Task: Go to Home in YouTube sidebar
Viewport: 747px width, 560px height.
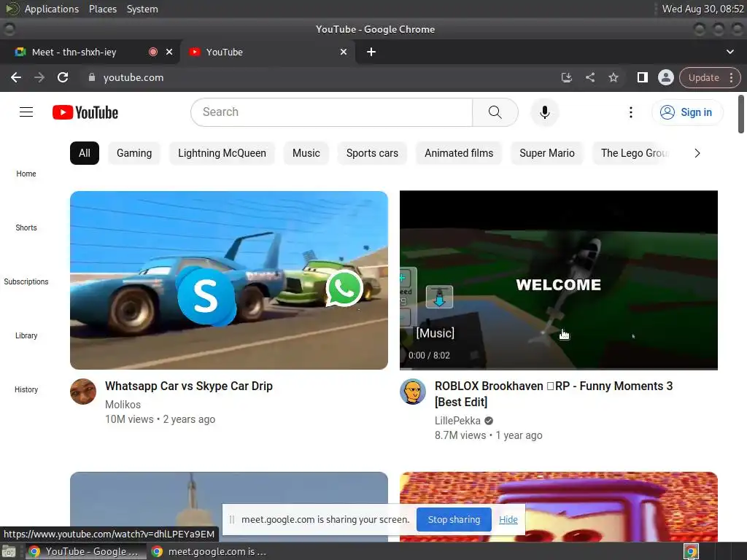Action: pos(26,174)
